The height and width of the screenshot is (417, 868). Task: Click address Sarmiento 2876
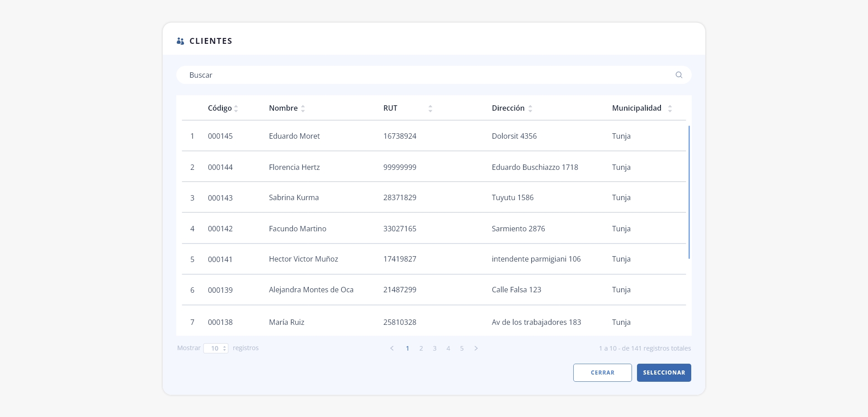click(x=519, y=229)
